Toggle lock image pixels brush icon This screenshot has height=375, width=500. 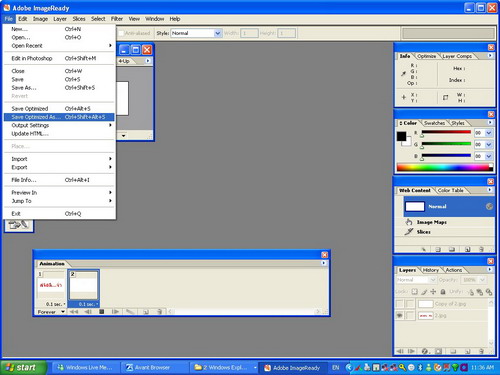pos(424,292)
